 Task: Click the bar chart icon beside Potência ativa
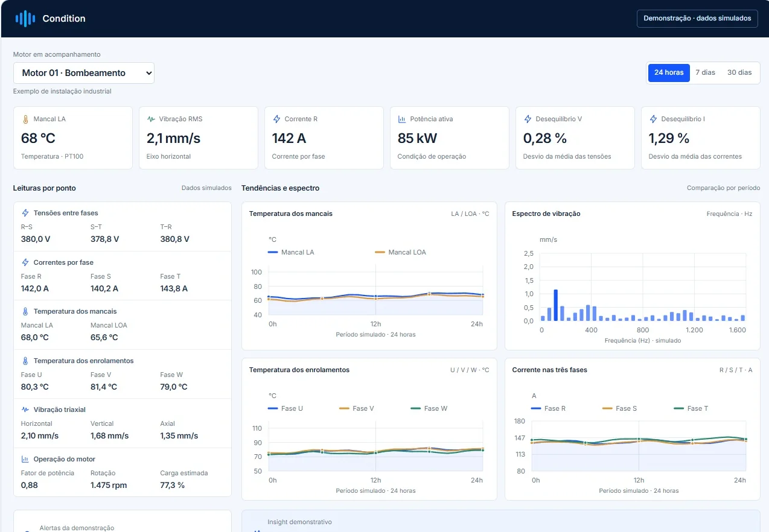[x=402, y=119]
